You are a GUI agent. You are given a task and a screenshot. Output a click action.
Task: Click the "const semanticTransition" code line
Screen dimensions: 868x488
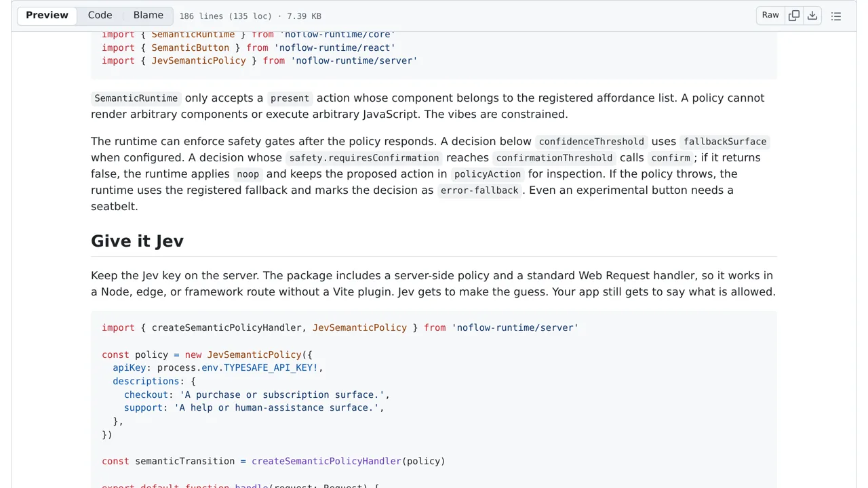[273, 462]
